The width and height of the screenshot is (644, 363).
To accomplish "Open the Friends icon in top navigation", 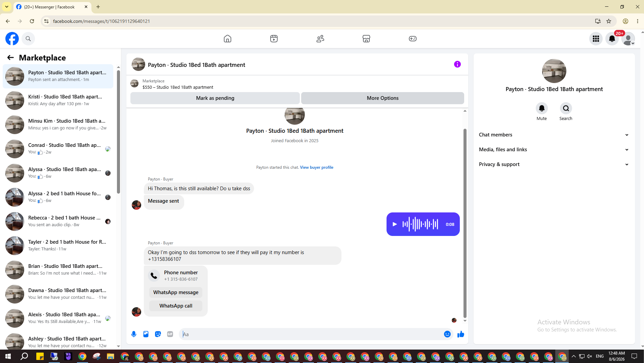I will tap(320, 39).
